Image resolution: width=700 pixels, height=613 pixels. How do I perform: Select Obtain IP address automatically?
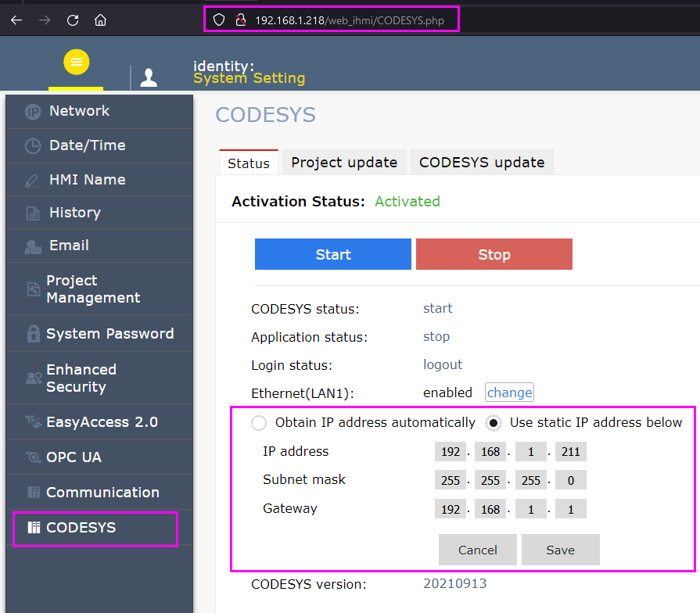point(259,422)
